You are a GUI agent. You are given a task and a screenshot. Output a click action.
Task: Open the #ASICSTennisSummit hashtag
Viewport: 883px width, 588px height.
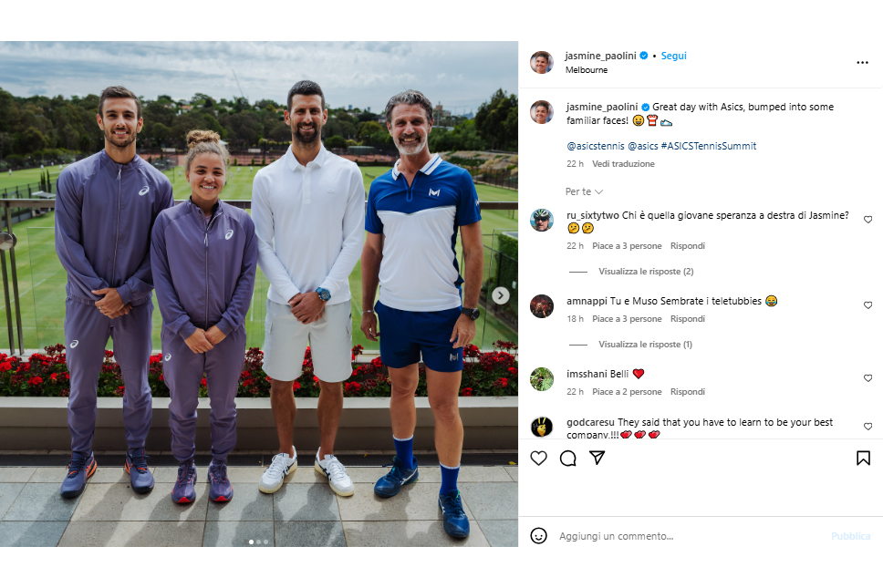pyautogui.click(x=709, y=146)
